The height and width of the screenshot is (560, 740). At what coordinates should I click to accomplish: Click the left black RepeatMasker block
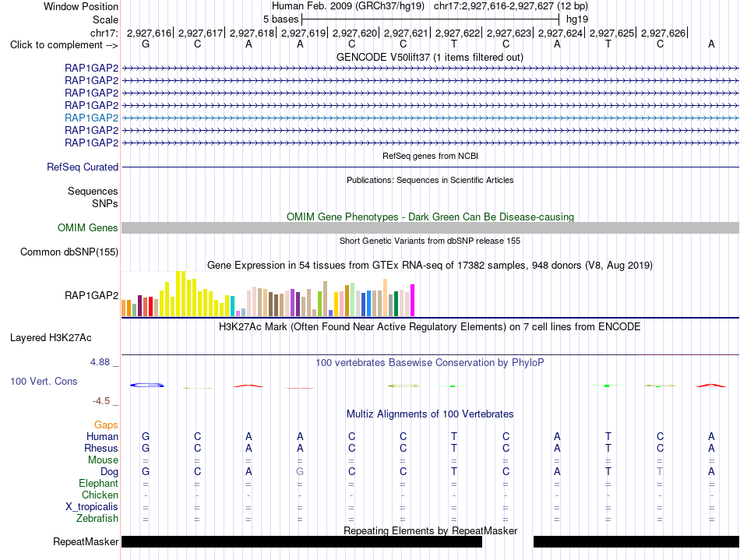point(302,541)
